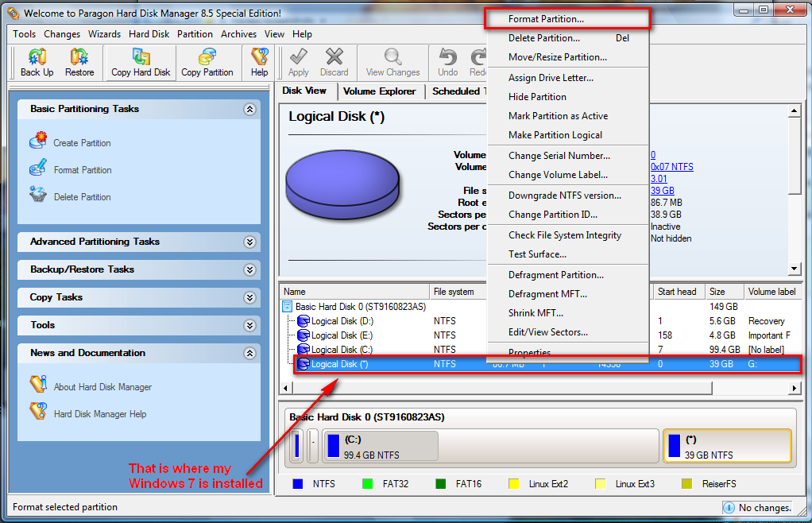Click the Create Partition task link
The height and width of the screenshot is (523, 812).
pos(82,143)
